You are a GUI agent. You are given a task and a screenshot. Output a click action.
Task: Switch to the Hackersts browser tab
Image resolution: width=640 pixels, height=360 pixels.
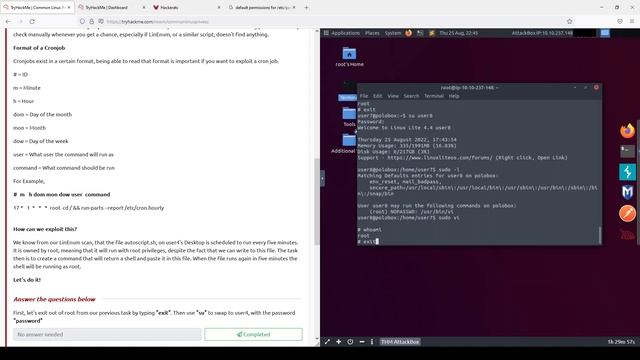click(186, 7)
